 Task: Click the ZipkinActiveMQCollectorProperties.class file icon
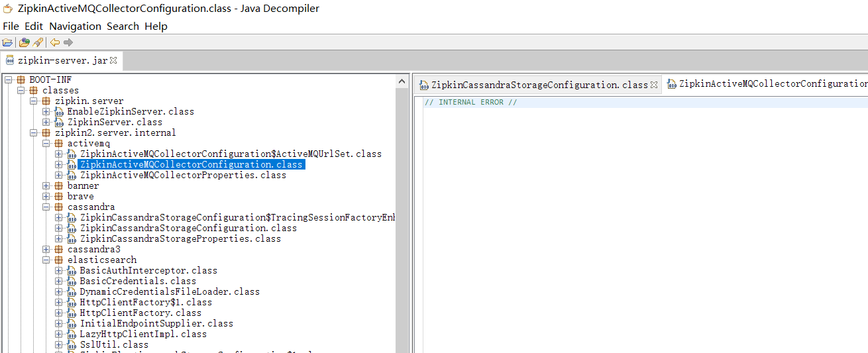tap(71, 175)
